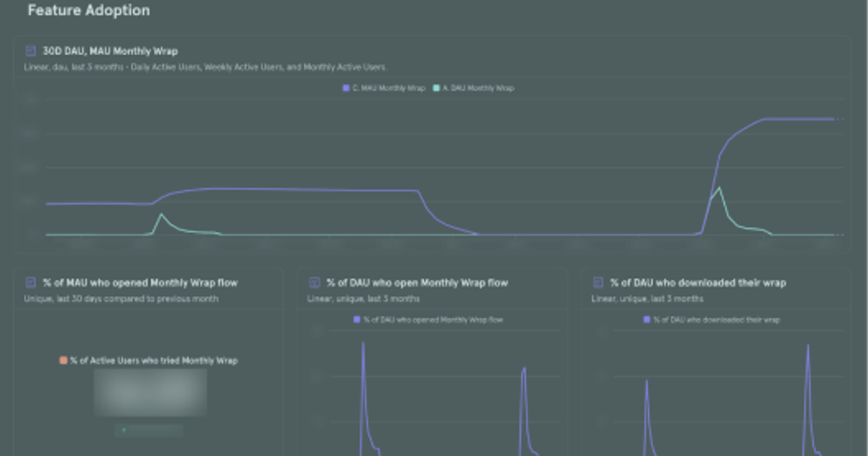Viewport: 868px width, 456px height.
Task: Click the 'Feature Adoption' heading
Action: pyautogui.click(x=89, y=11)
